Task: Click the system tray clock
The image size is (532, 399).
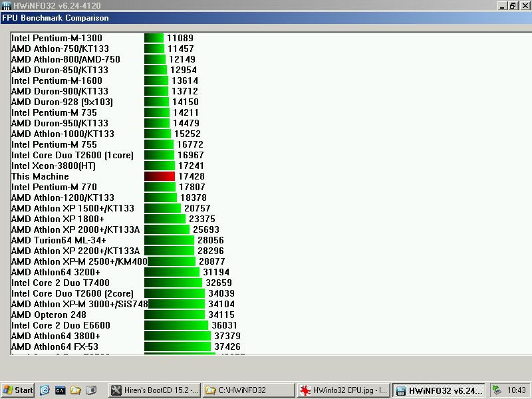Action: [x=517, y=390]
